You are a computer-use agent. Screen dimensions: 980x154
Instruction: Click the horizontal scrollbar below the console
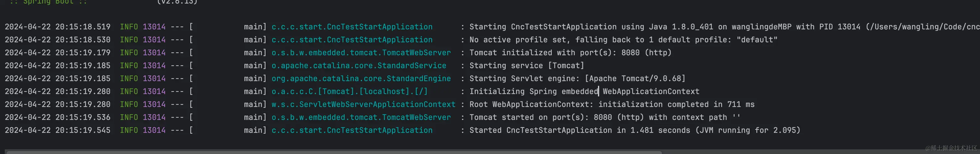[334, 152]
